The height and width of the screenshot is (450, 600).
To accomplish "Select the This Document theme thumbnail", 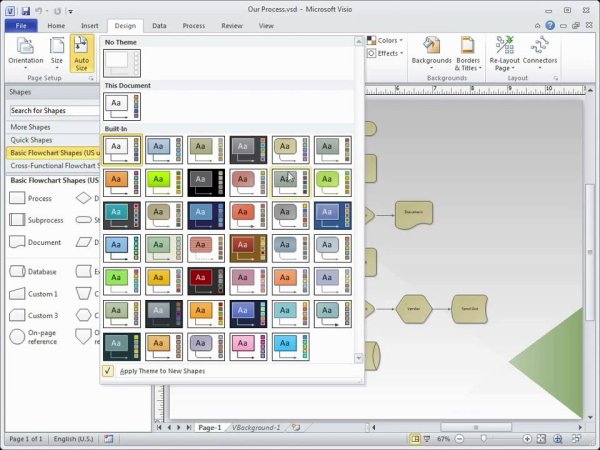I will (122, 106).
